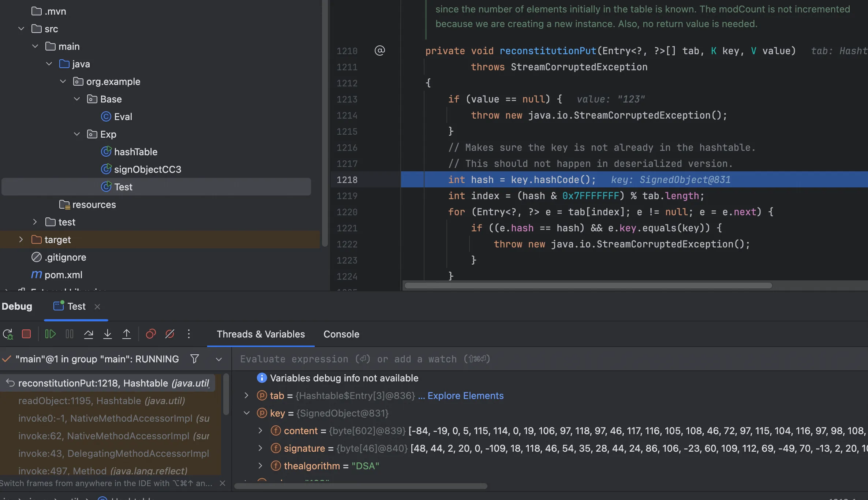This screenshot has height=500, width=868.
Task: Click the Step Out icon
Action: [x=127, y=334]
